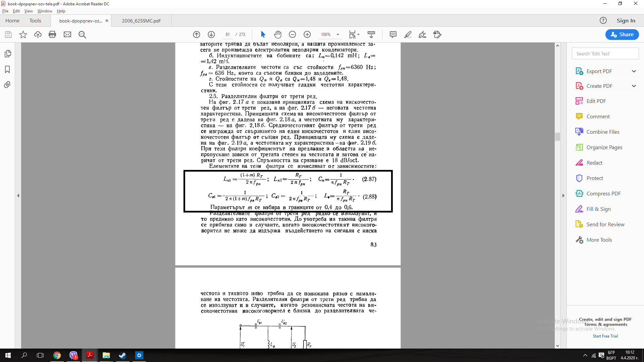644x362 pixels.
Task: Close the book-dpopqnev-oz tab
Action: 107,20
